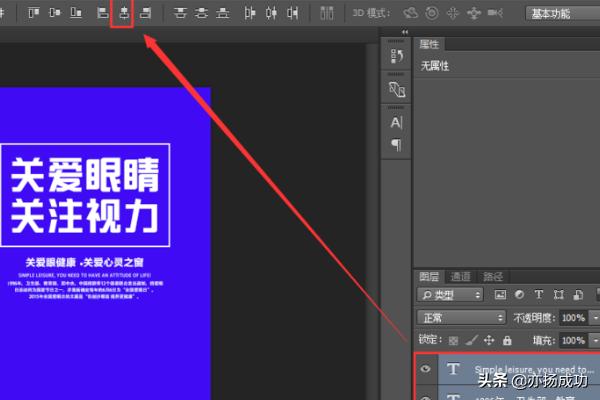Open the 正常 blend mode dropdown
Viewport: 600px width, 400px height.
coord(460,317)
